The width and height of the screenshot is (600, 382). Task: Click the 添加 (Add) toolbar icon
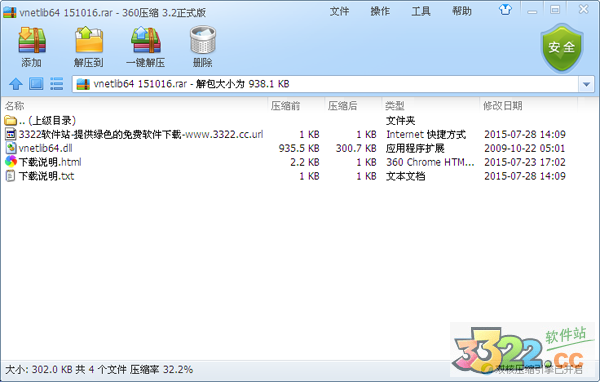32,40
